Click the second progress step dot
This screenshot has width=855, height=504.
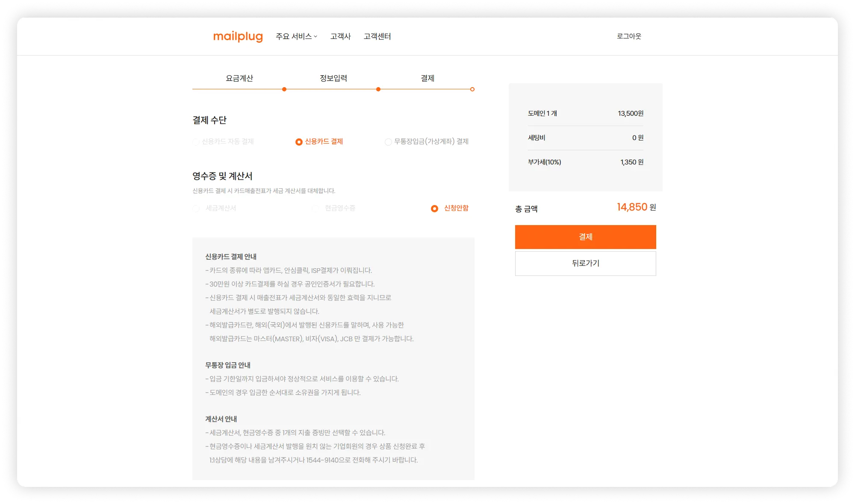[378, 89]
